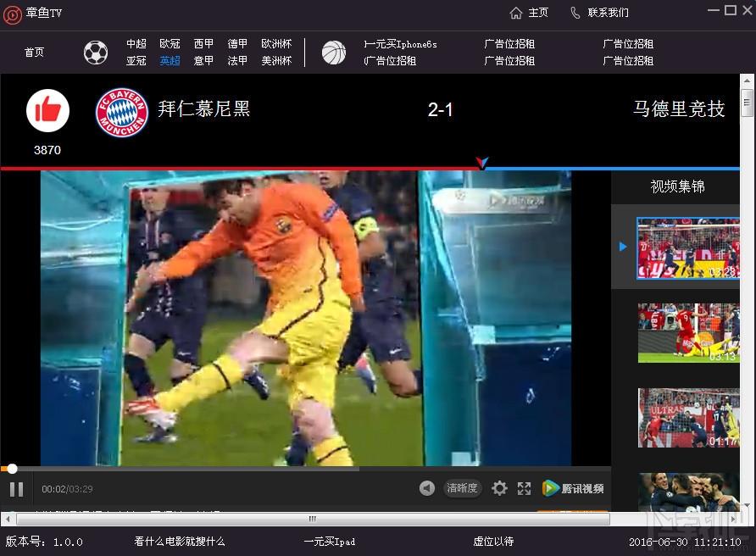Enter fullscreen with the expand icon
The height and width of the screenshot is (556, 756).
524,488
